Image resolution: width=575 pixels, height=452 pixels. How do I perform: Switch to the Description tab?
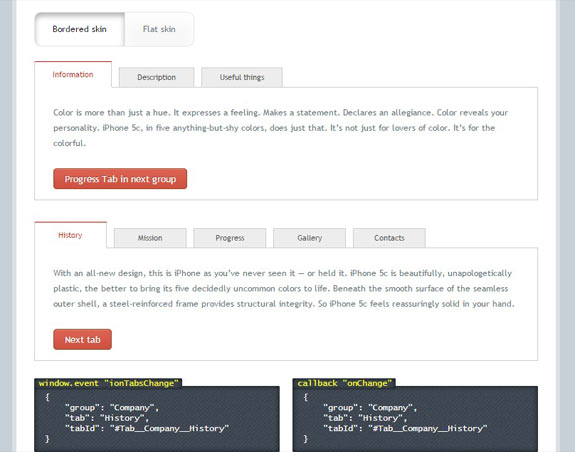click(x=157, y=77)
